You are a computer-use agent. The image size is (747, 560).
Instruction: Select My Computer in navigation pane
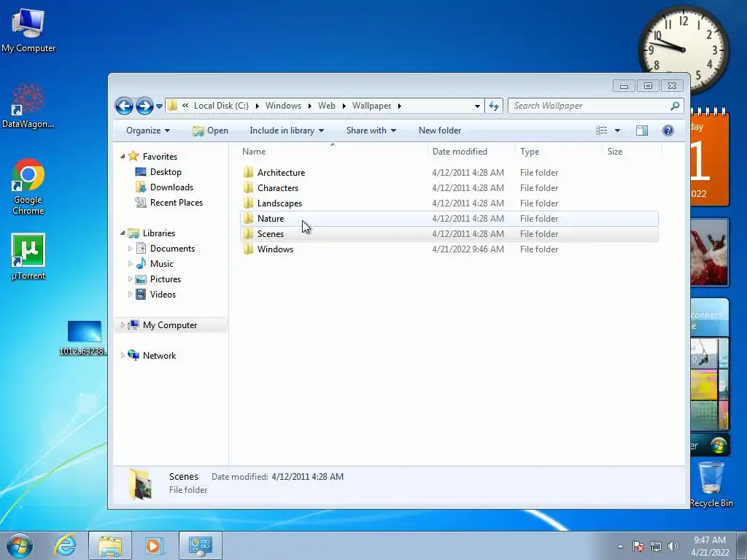(x=169, y=324)
